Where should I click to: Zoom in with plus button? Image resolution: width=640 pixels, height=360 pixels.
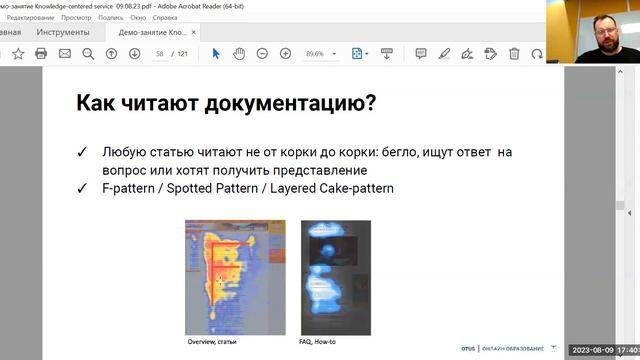[285, 53]
